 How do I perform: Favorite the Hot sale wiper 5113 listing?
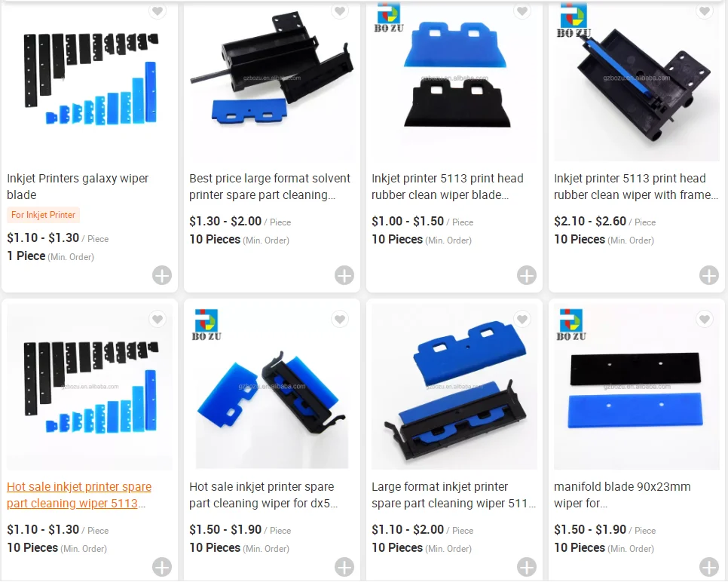click(158, 319)
